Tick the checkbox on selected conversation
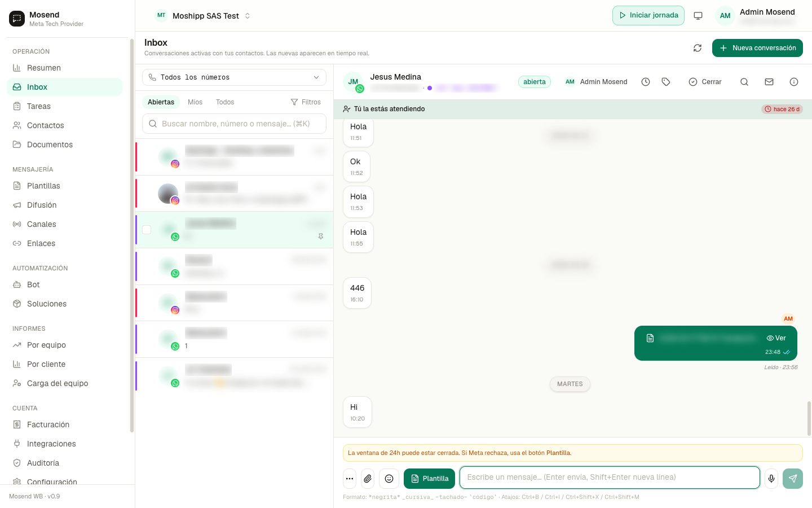The height and width of the screenshot is (508, 812). (147, 230)
